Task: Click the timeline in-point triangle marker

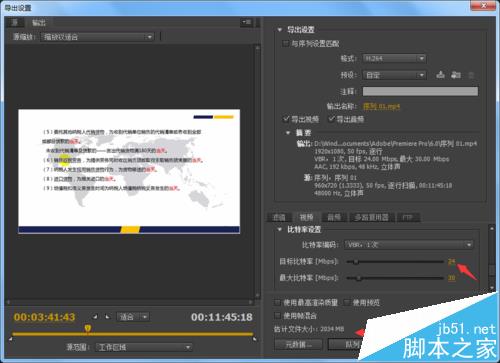Action: (11, 339)
